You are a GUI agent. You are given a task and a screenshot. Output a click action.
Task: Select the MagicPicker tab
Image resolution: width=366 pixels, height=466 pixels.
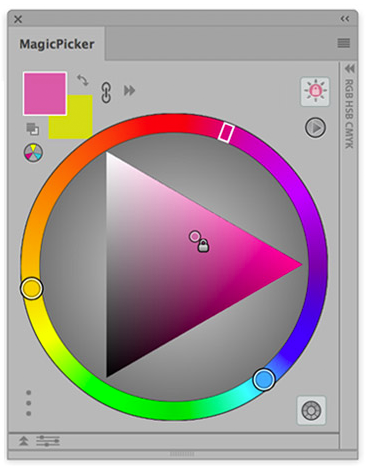click(x=56, y=44)
